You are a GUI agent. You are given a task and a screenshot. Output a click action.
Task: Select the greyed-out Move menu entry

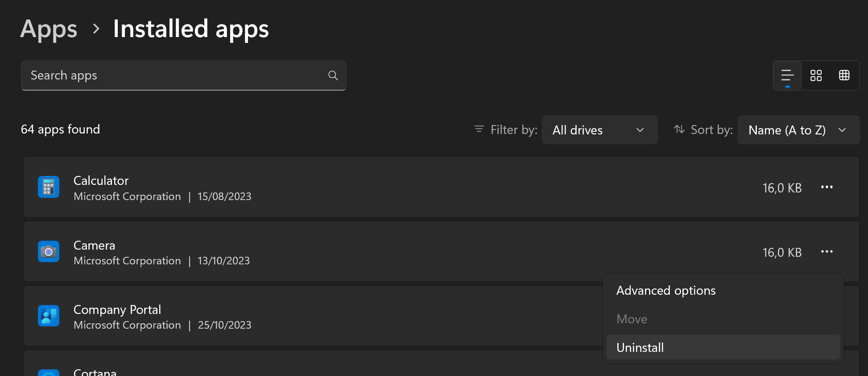(x=632, y=319)
